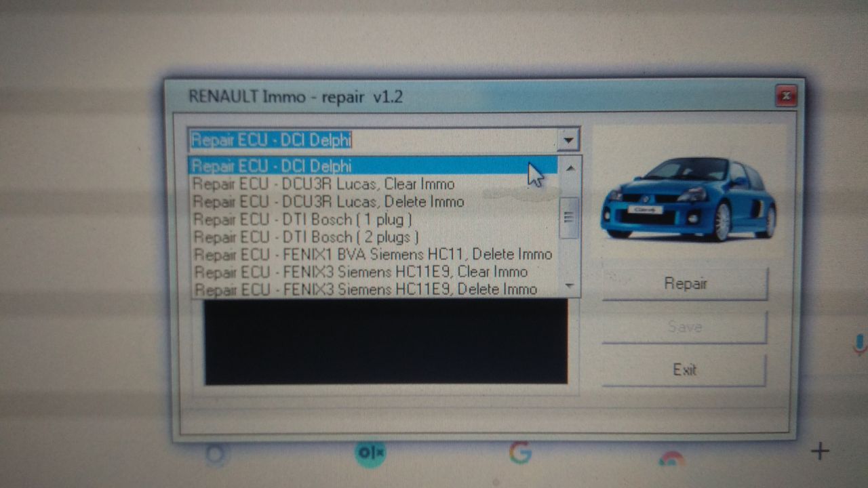Select FENIX1 BVA Siemens HC11, Delete Immo
The height and width of the screenshot is (488, 868).
pyautogui.click(x=374, y=254)
